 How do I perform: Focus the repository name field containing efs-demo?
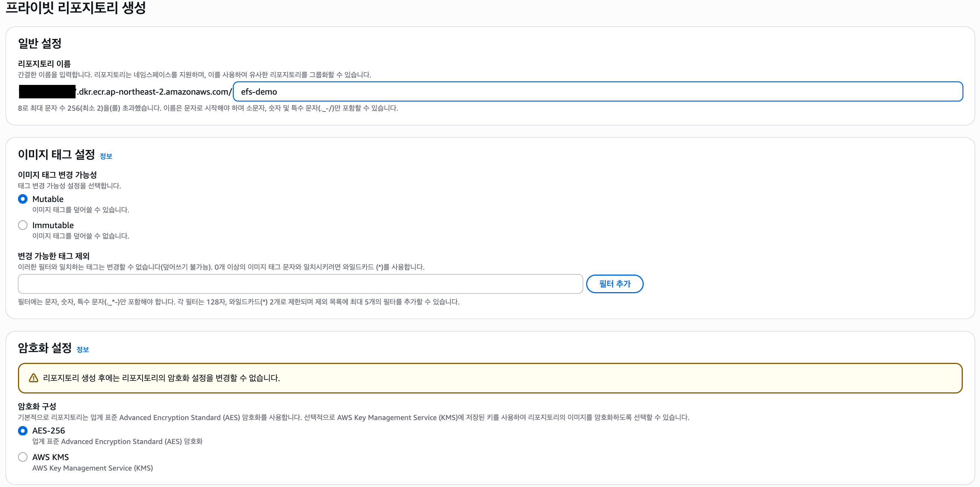tap(597, 92)
